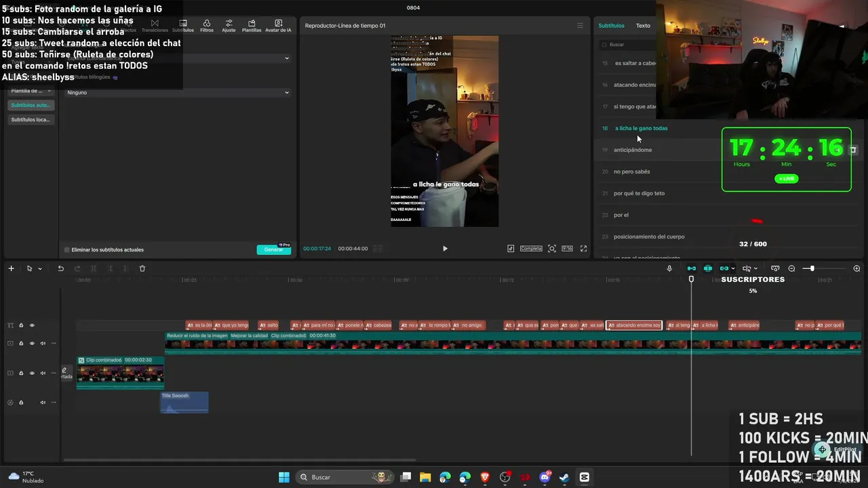
Task: Expand the Plantilla de text sidebar item
Action: pos(31,91)
